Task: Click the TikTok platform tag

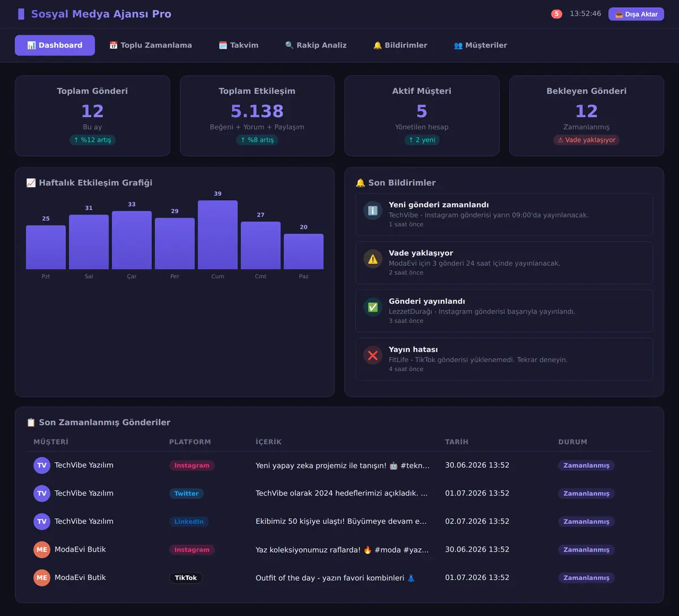Action: 186,578
